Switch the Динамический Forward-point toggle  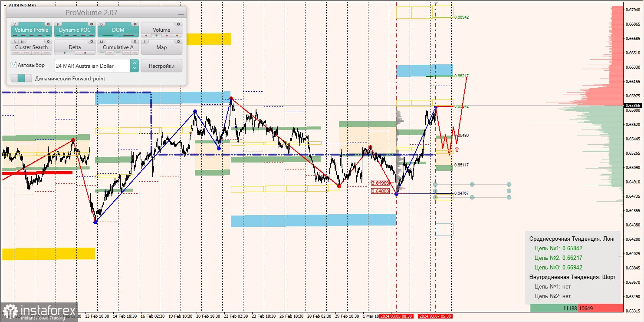(21, 78)
